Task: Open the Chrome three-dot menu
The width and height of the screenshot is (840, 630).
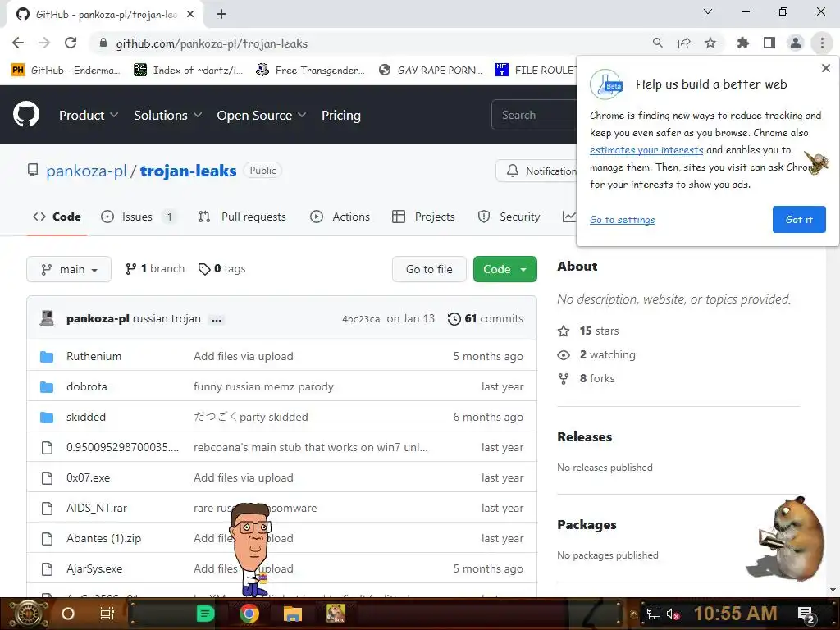Action: tap(822, 43)
